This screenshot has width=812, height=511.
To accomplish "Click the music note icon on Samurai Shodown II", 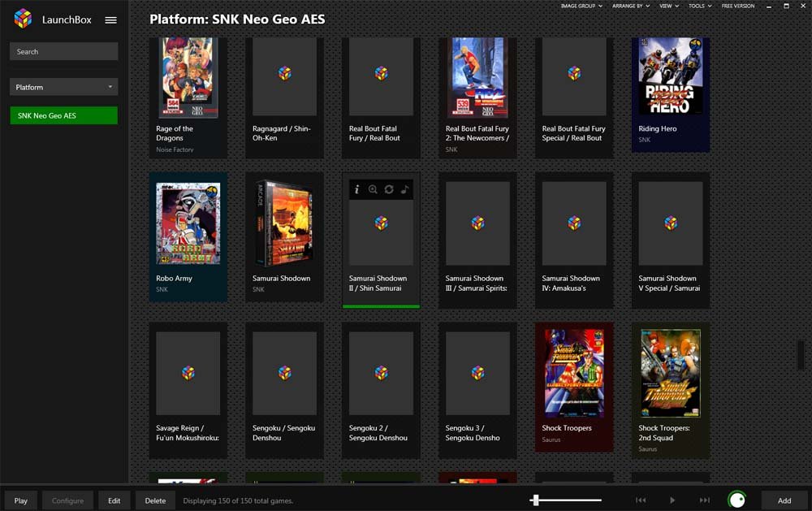I will (x=405, y=189).
